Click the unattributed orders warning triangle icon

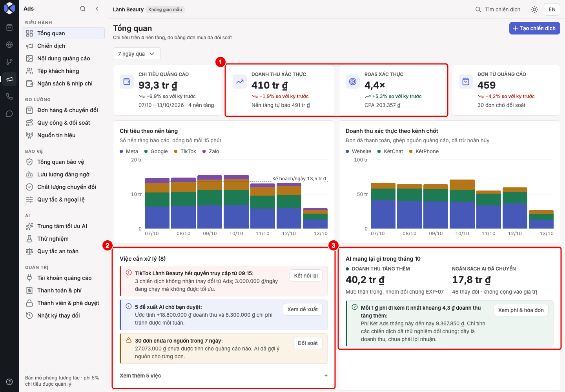pyautogui.click(x=129, y=340)
